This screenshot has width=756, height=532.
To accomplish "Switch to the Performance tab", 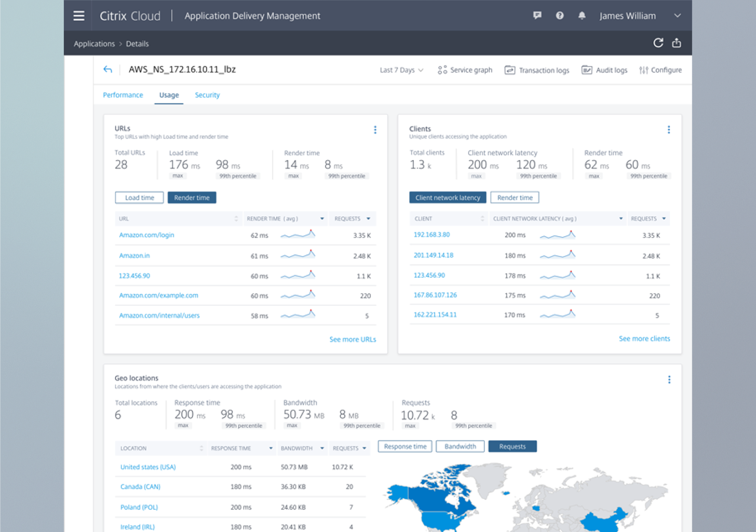I will tap(123, 95).
